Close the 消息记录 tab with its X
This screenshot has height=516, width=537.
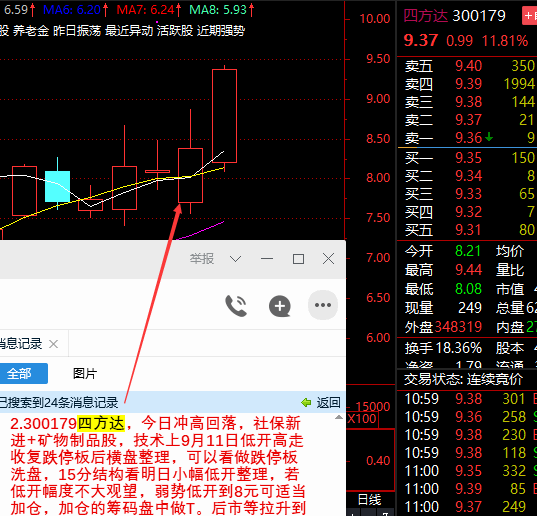[53, 343]
